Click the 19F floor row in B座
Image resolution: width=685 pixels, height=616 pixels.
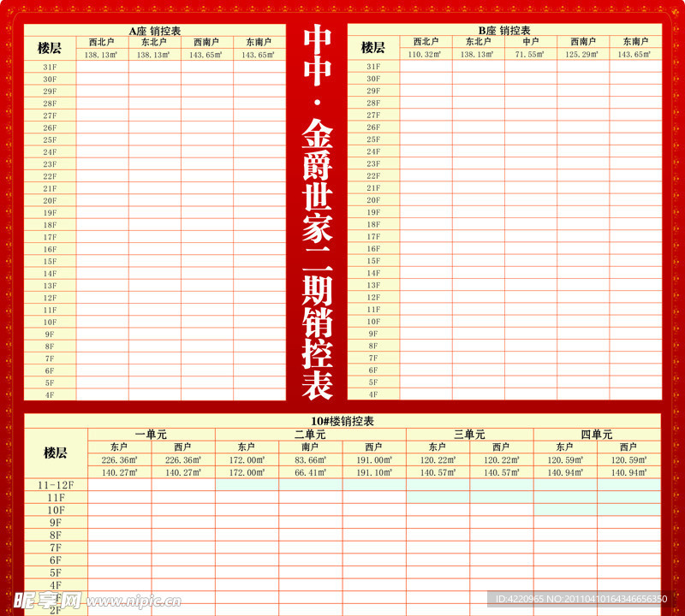(x=372, y=212)
